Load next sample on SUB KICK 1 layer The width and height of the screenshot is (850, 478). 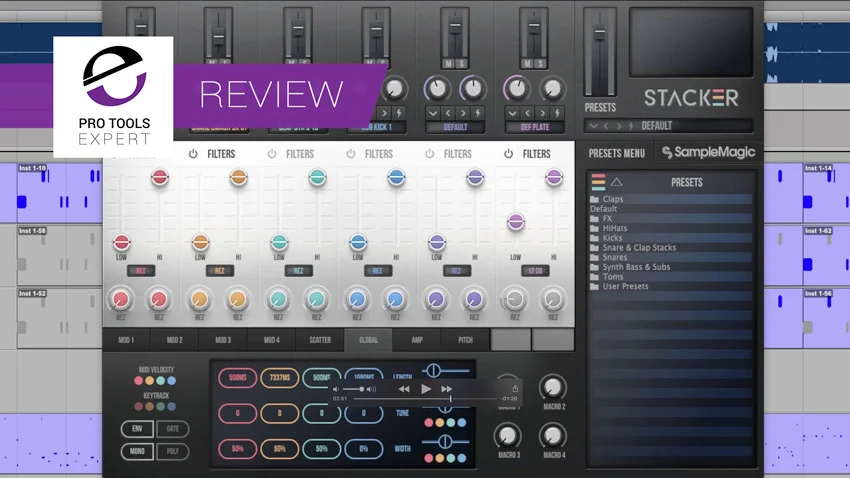pyautogui.click(x=384, y=113)
